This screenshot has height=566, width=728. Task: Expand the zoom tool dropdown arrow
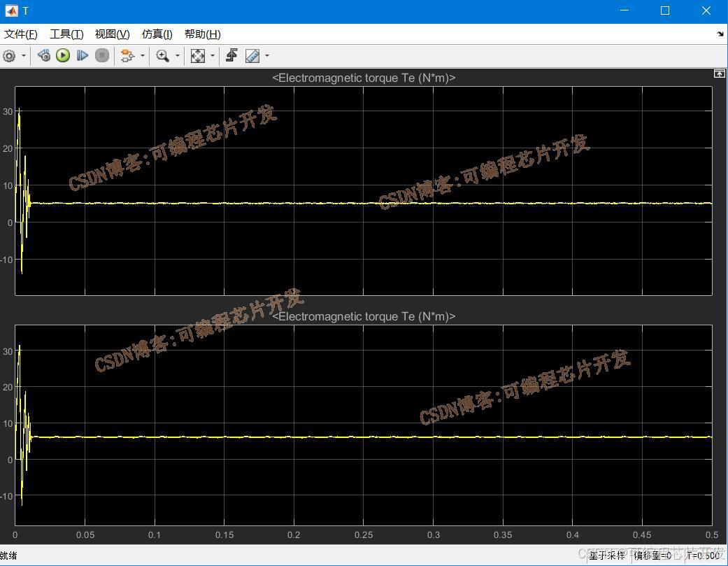coord(178,56)
